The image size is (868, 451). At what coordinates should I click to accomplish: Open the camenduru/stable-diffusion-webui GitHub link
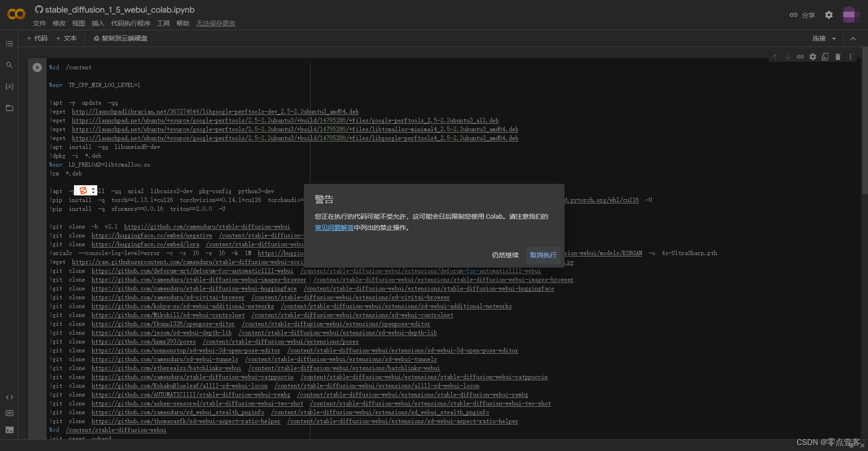(x=207, y=227)
